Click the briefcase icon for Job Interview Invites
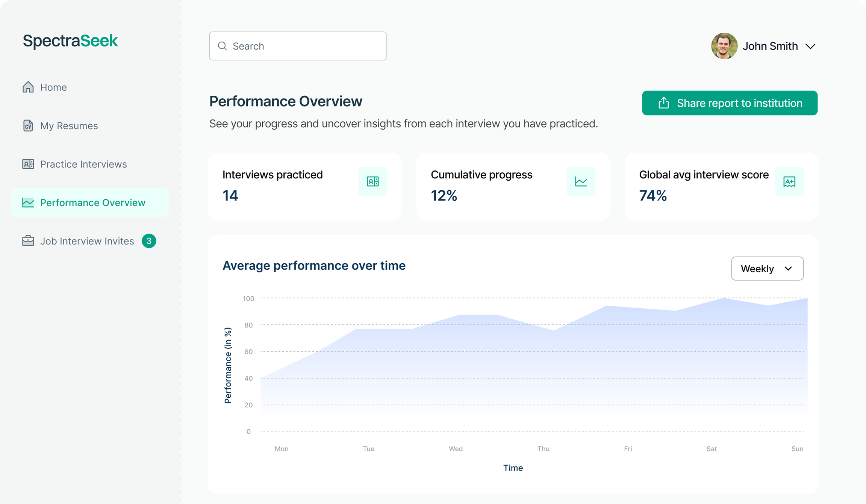This screenshot has height=504, width=866. click(x=28, y=241)
